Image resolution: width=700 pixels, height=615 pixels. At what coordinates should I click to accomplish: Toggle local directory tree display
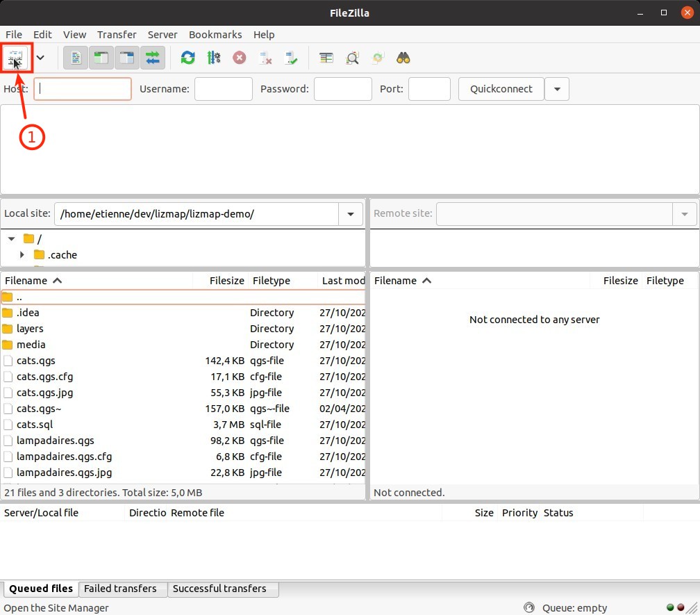[101, 58]
